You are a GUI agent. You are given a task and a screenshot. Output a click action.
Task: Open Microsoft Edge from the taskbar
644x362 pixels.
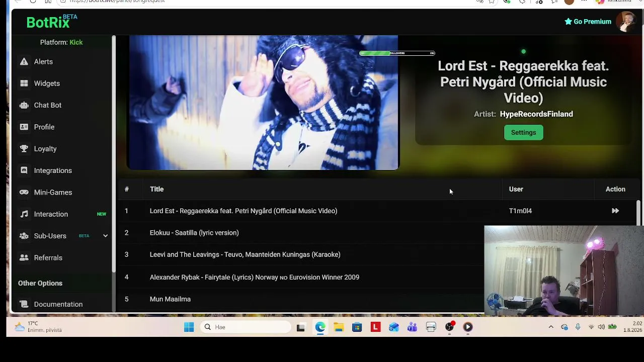point(320,327)
